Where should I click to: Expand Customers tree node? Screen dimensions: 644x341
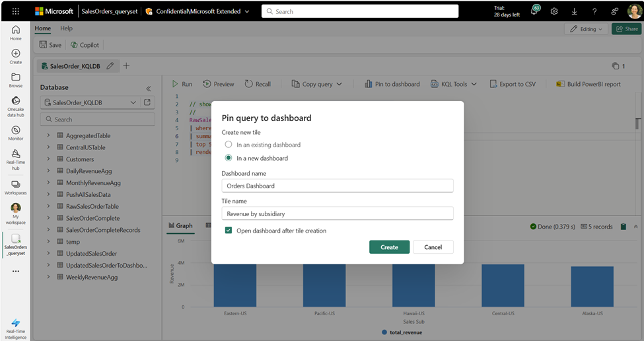pyautogui.click(x=48, y=159)
